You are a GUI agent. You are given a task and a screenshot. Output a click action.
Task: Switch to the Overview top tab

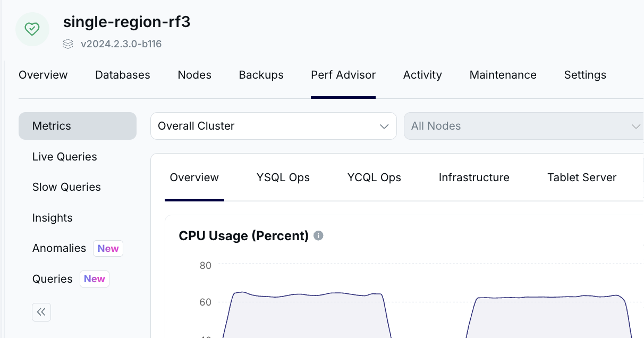click(x=43, y=75)
